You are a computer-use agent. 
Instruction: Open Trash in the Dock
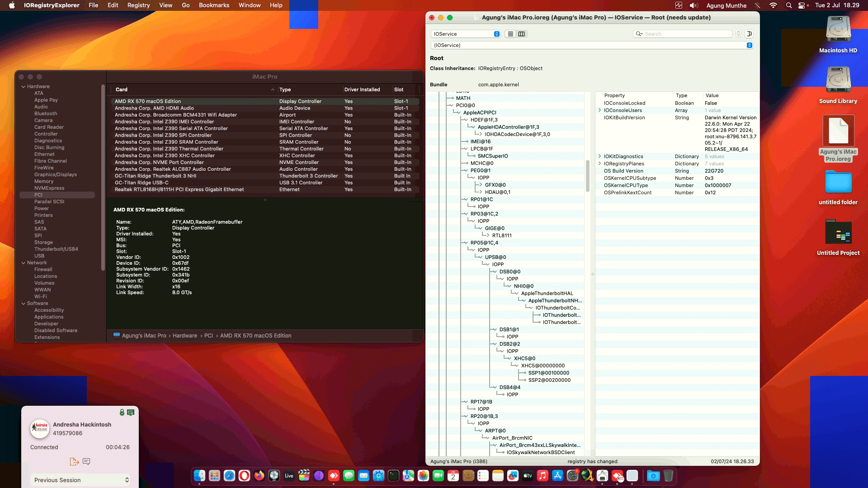point(668,475)
